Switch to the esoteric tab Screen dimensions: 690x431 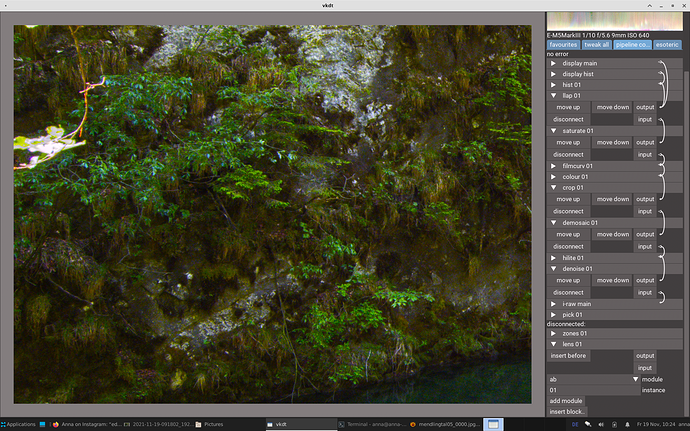667,44
